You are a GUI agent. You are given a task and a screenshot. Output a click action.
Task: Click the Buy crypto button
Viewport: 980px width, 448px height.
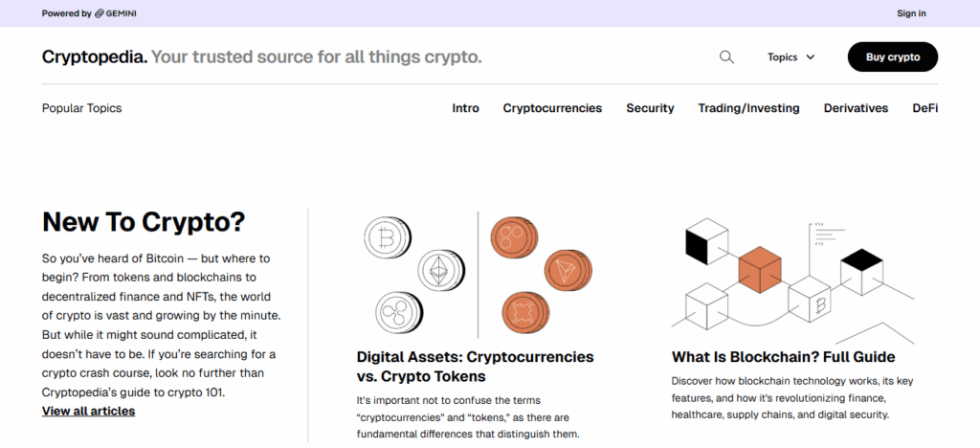click(x=892, y=57)
